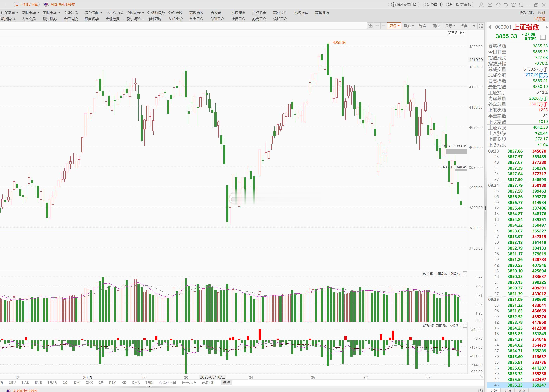Select the 模板 template tab

226,383
